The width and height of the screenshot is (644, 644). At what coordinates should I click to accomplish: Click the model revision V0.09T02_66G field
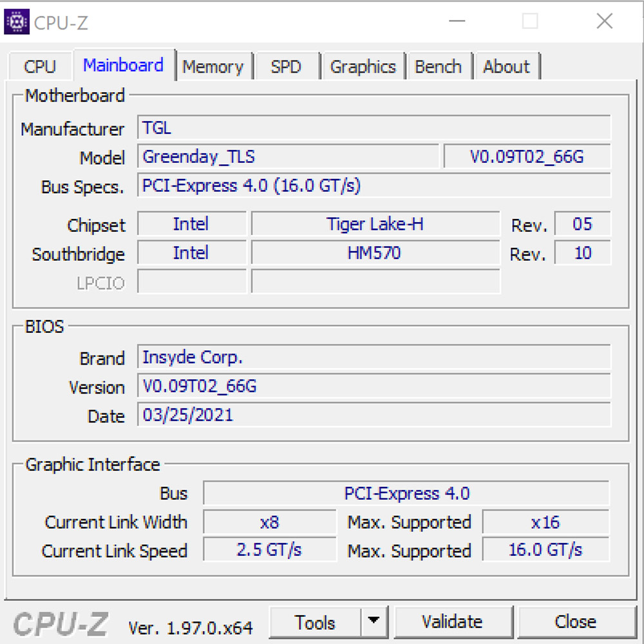coord(527,156)
